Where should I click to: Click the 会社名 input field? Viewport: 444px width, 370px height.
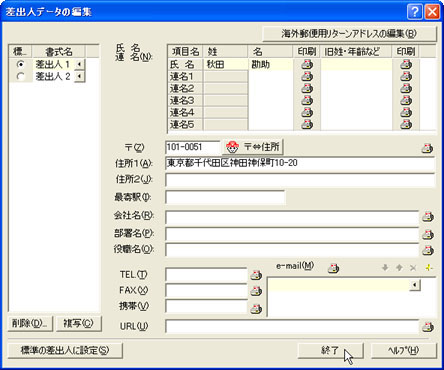[x=292, y=217]
